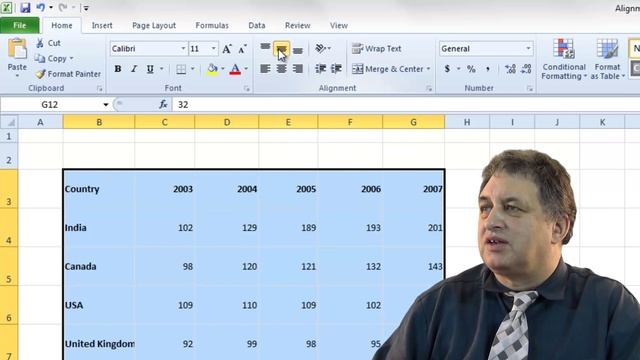
Task: Open Clipboard group dialog launcher
Action: point(100,88)
